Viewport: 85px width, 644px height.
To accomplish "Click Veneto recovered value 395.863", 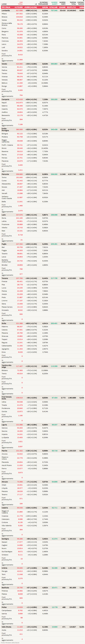I will coord(54,64).
